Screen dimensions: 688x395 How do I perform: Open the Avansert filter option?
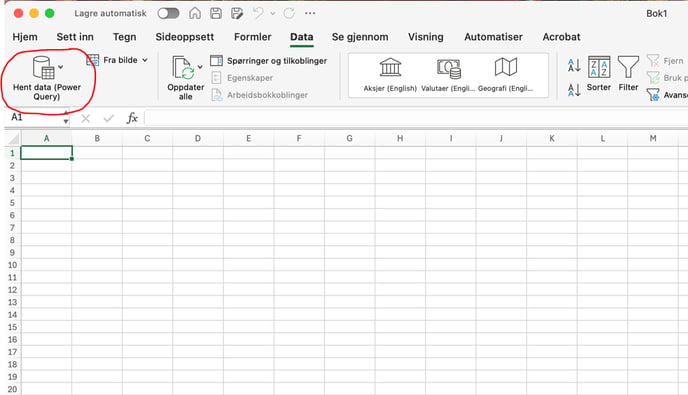tap(667, 95)
